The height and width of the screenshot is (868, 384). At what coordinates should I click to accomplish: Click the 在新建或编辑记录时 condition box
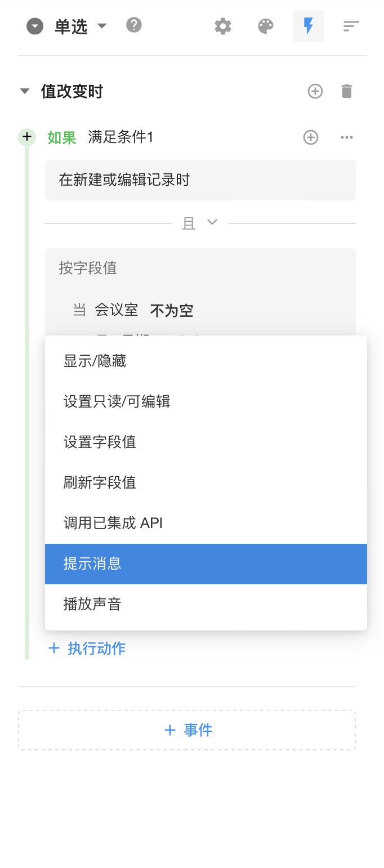(200, 180)
